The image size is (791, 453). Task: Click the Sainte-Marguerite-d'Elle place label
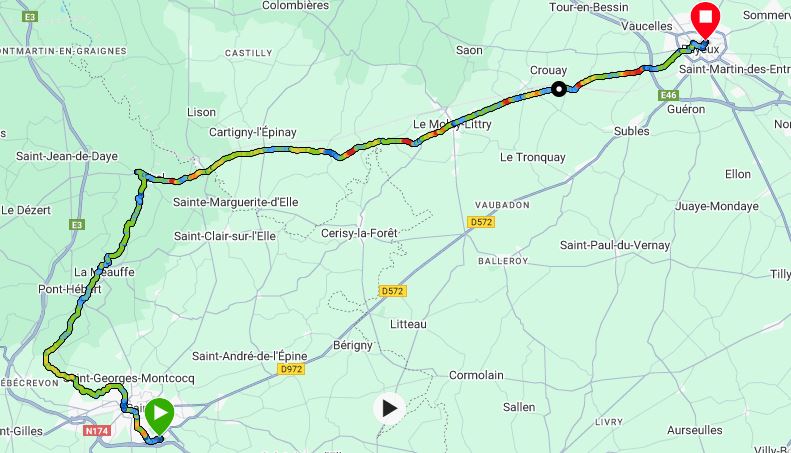point(236,202)
